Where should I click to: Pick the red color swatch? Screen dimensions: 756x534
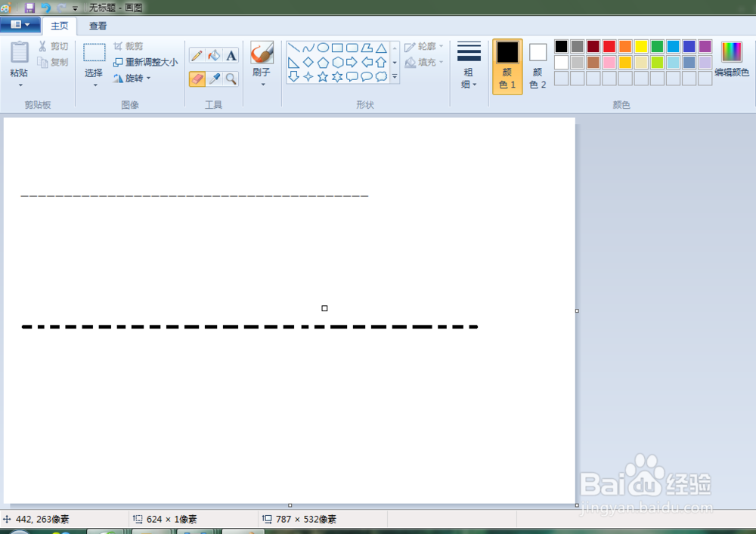(609, 46)
